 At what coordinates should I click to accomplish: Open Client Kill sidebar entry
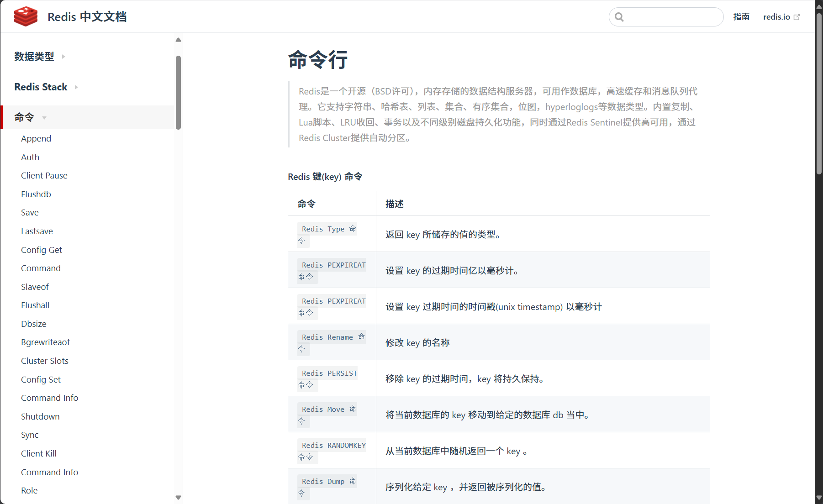click(39, 453)
